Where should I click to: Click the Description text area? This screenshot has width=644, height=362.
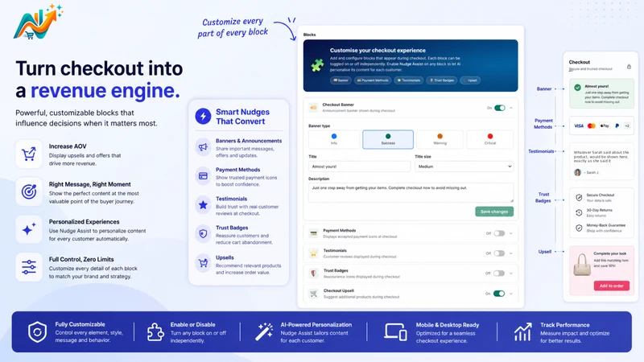(411, 192)
